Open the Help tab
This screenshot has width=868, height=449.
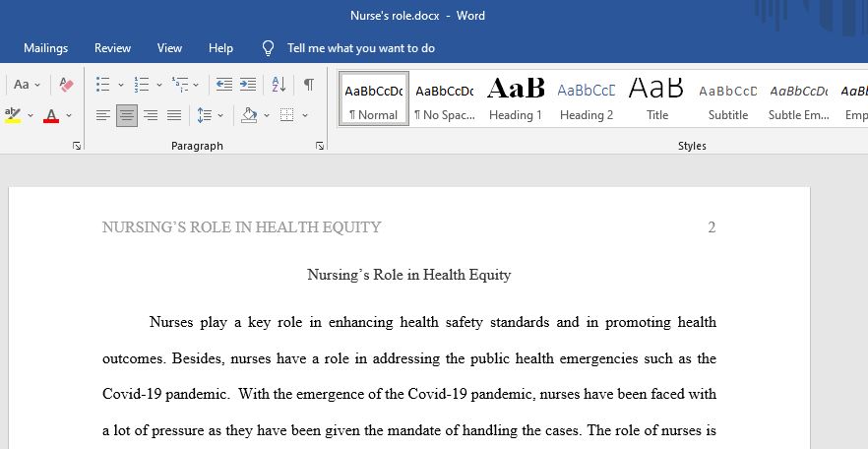point(220,48)
